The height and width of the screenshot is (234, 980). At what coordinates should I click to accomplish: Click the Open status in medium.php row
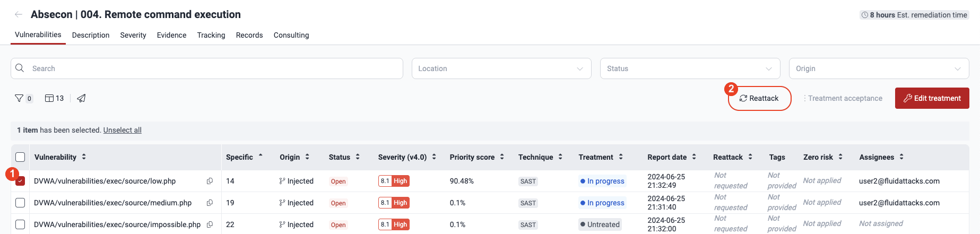coord(338,203)
